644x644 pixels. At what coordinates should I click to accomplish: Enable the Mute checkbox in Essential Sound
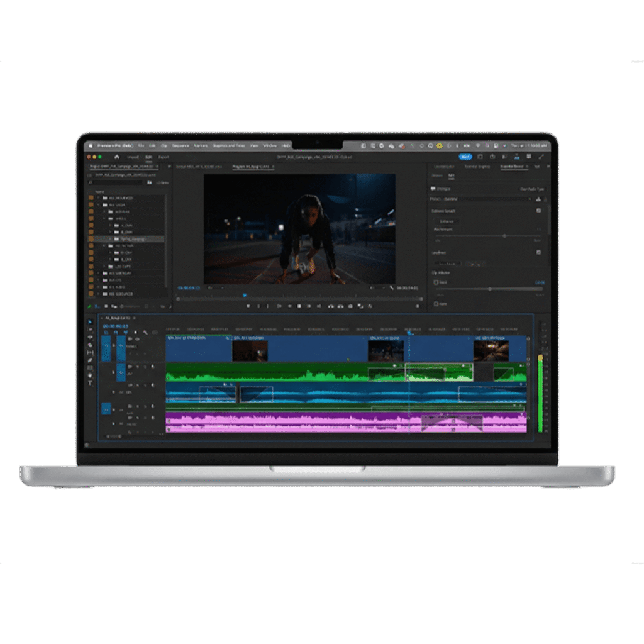click(x=436, y=304)
